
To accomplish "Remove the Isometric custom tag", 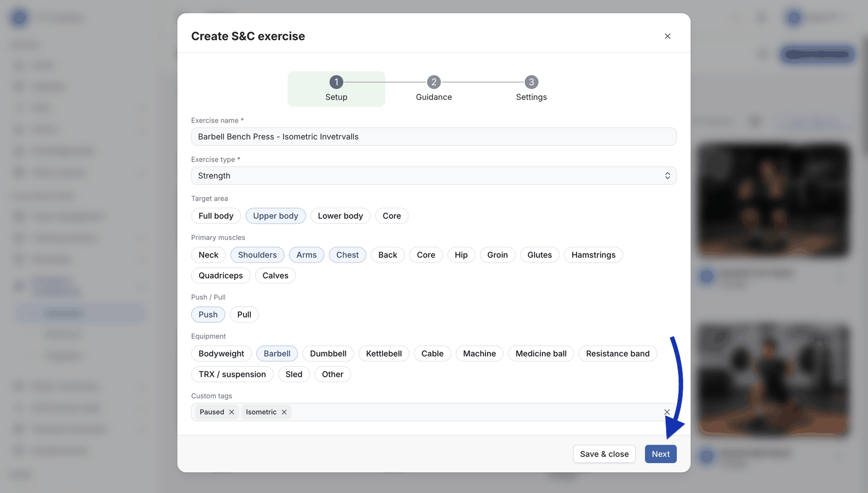I will 284,412.
